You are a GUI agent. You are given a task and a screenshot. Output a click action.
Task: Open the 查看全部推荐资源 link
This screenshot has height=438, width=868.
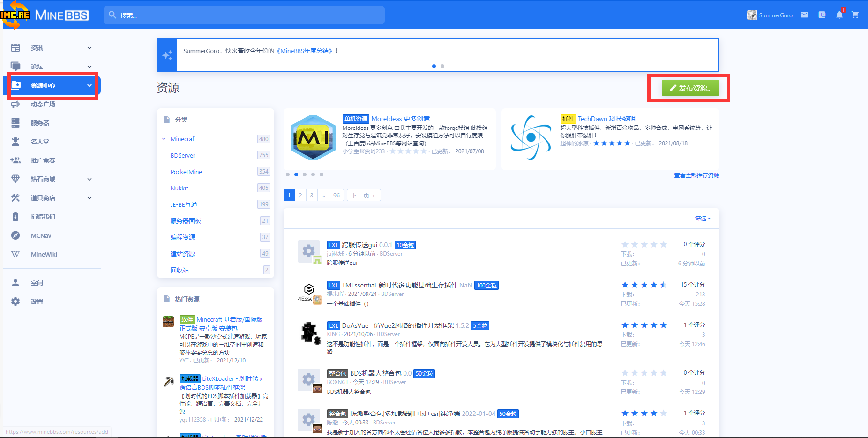tap(696, 175)
